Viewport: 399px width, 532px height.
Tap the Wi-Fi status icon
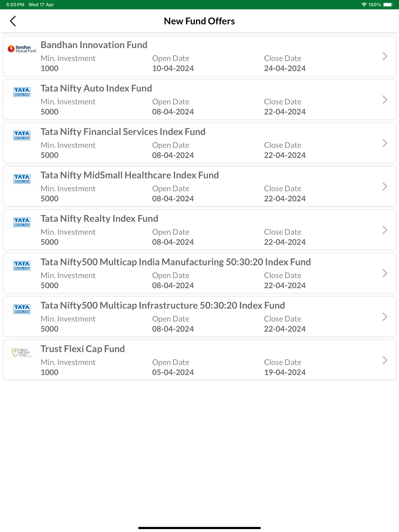(x=364, y=4)
